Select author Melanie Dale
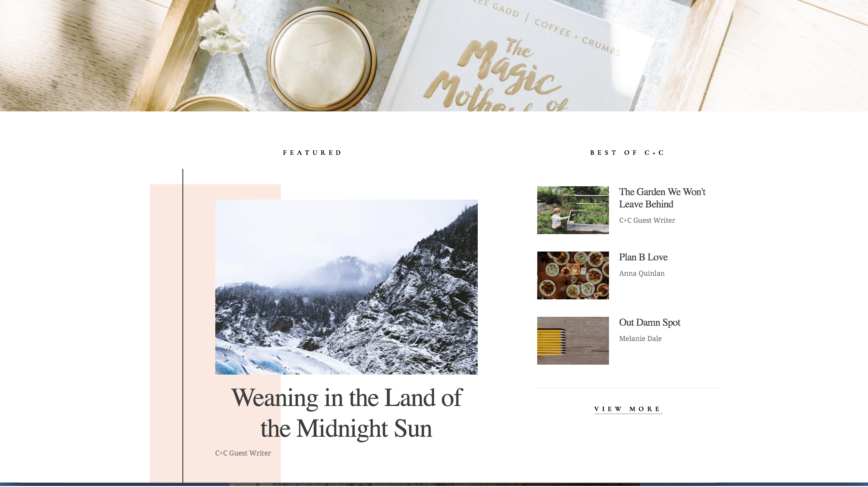Image resolution: width=868 pixels, height=487 pixels. coord(640,339)
